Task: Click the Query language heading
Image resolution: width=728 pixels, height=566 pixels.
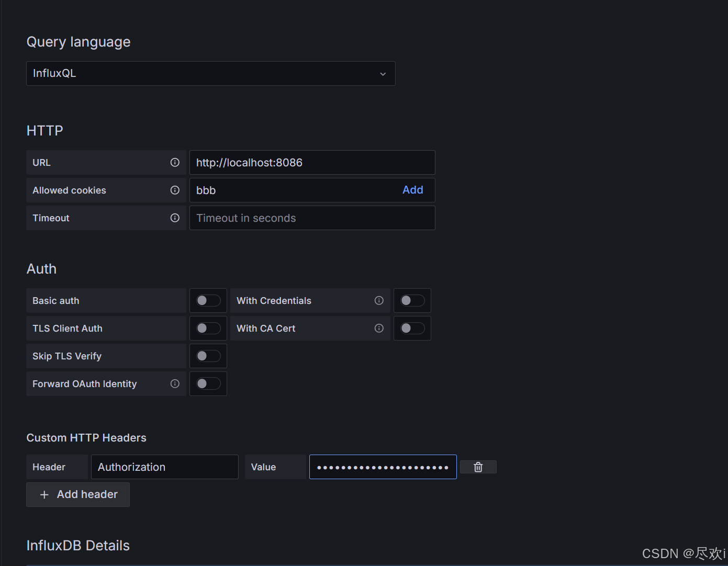Action: coord(79,42)
